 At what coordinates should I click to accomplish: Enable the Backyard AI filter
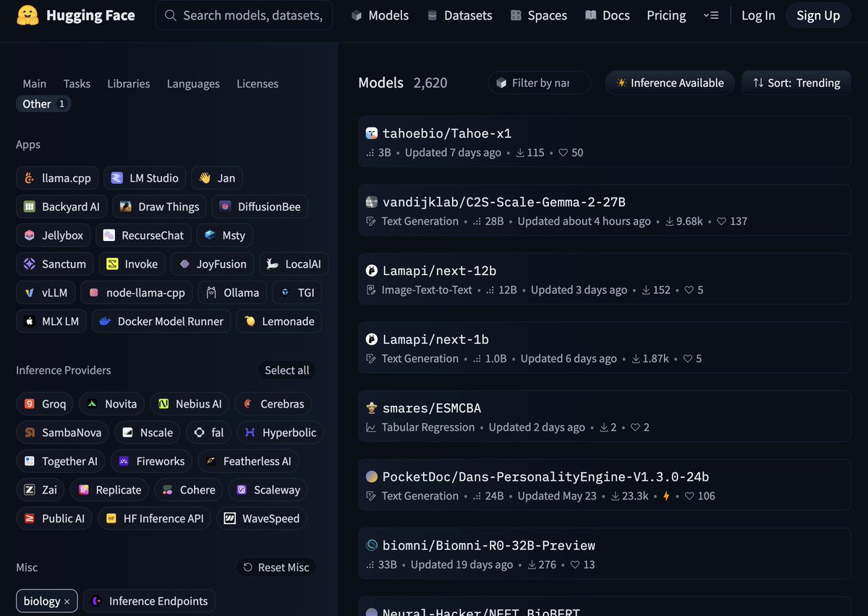pos(61,206)
